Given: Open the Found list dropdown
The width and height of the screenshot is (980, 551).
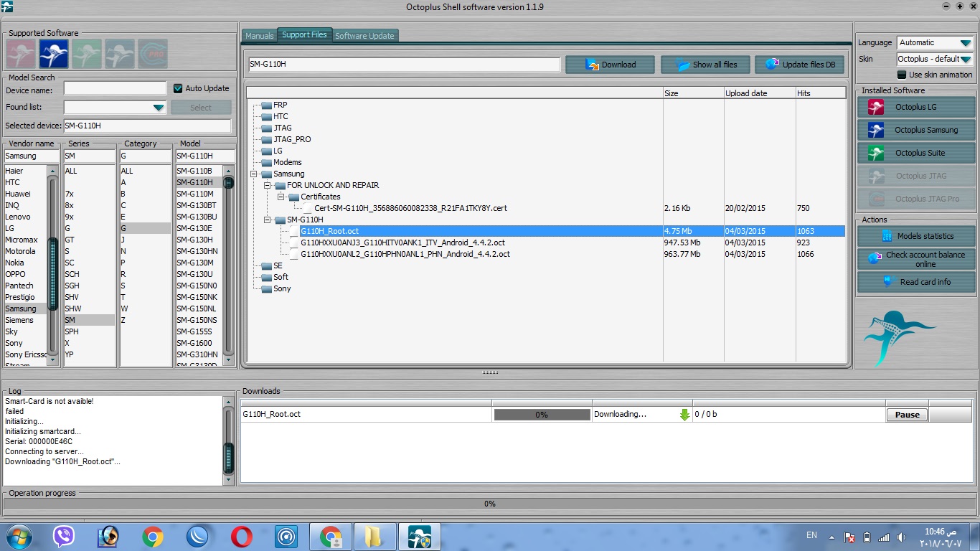Looking at the screenshot, I should (x=159, y=108).
